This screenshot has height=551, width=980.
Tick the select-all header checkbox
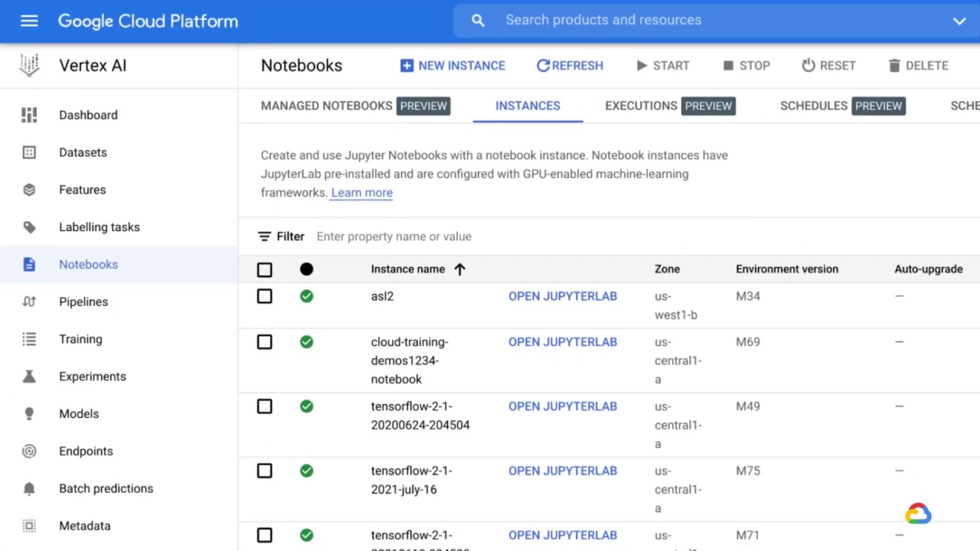click(264, 269)
